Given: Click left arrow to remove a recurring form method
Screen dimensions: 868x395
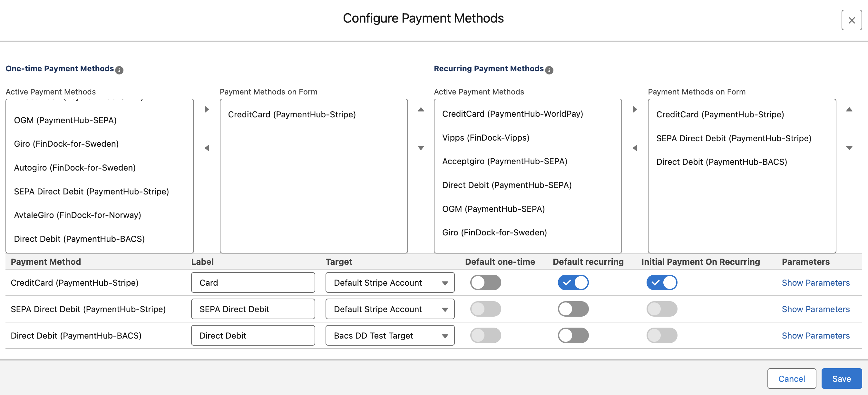Looking at the screenshot, I should [x=635, y=148].
